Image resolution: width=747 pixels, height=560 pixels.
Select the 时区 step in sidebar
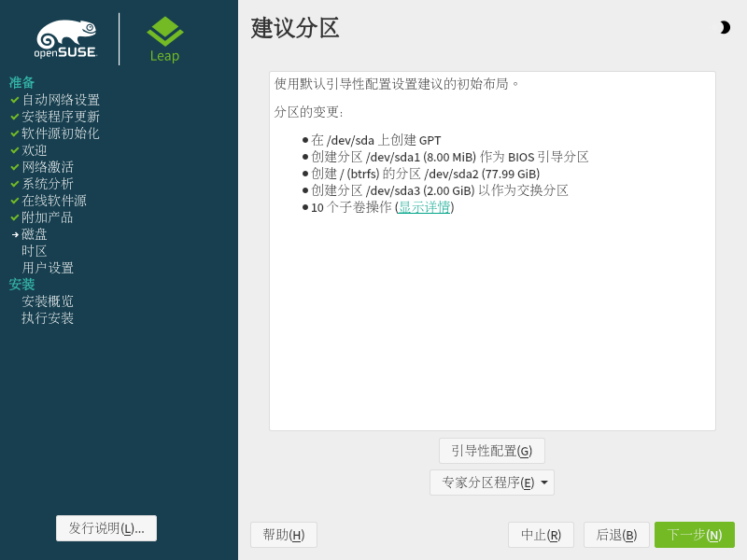(35, 251)
